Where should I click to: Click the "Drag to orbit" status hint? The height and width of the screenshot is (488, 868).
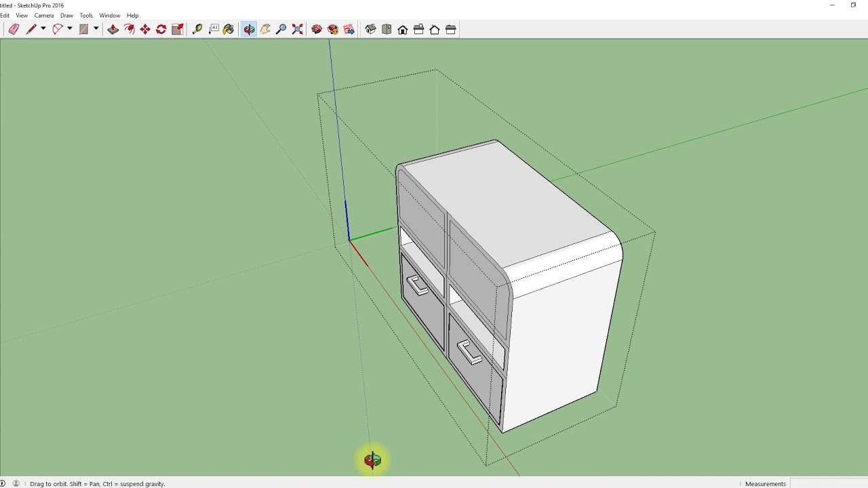pos(98,484)
